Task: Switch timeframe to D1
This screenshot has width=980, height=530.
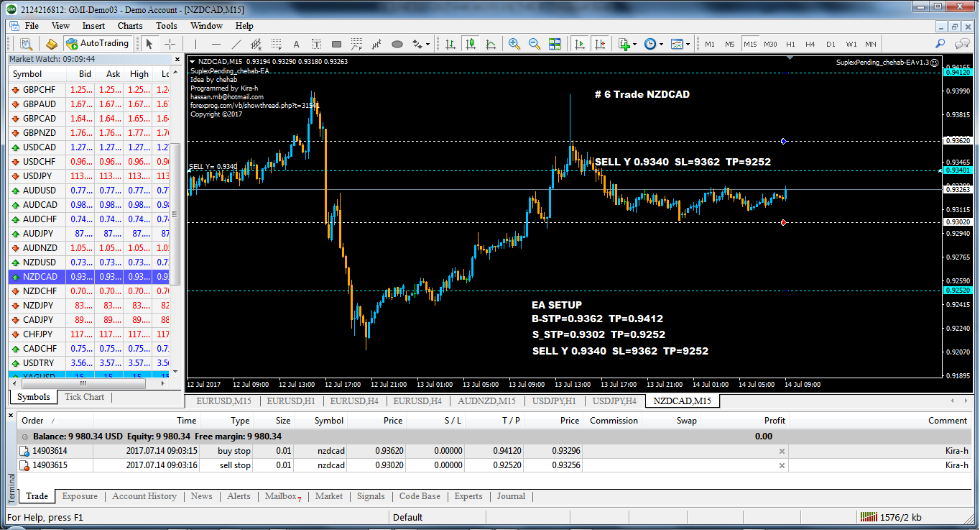Action: point(831,44)
